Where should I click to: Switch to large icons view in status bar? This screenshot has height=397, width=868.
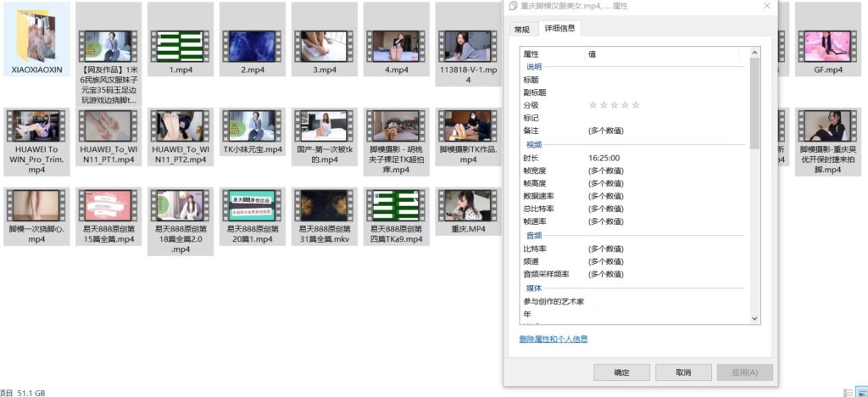862,392
